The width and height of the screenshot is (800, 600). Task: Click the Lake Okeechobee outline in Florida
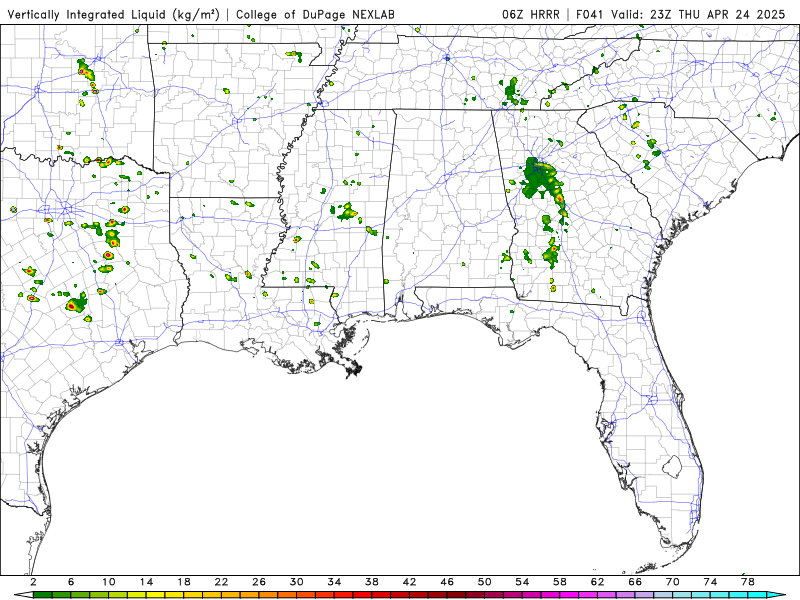[x=672, y=466]
